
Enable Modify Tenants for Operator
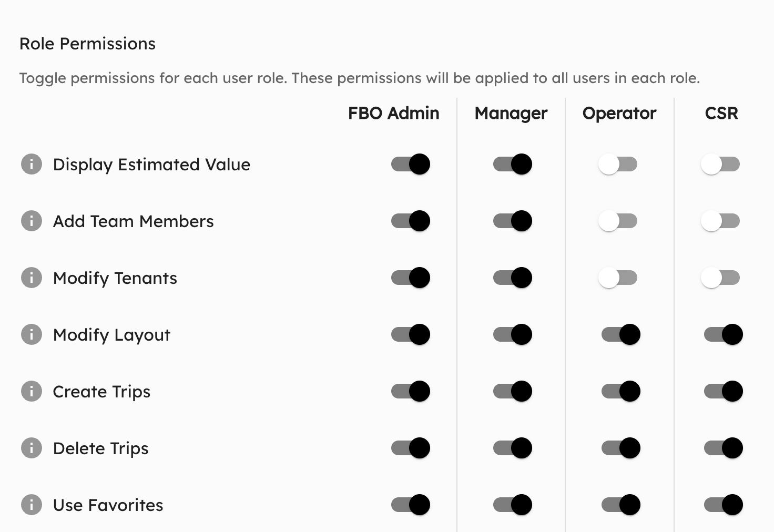(618, 278)
